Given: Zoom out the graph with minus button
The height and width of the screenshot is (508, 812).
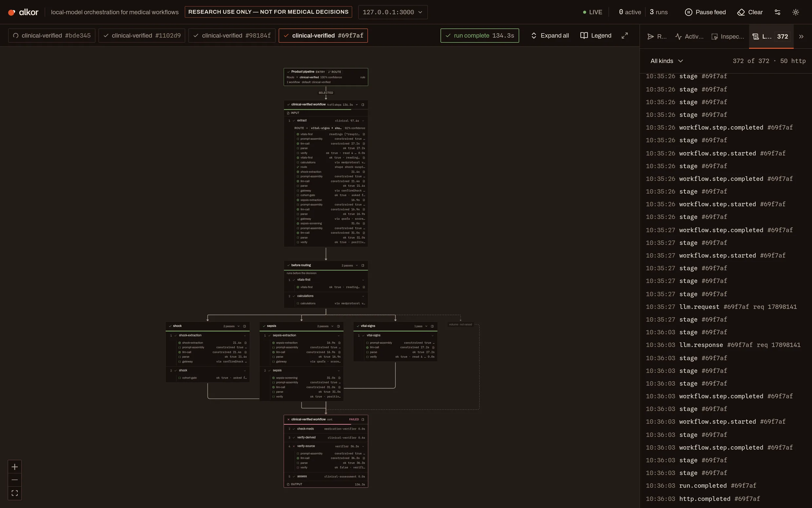Looking at the screenshot, I should [x=15, y=480].
